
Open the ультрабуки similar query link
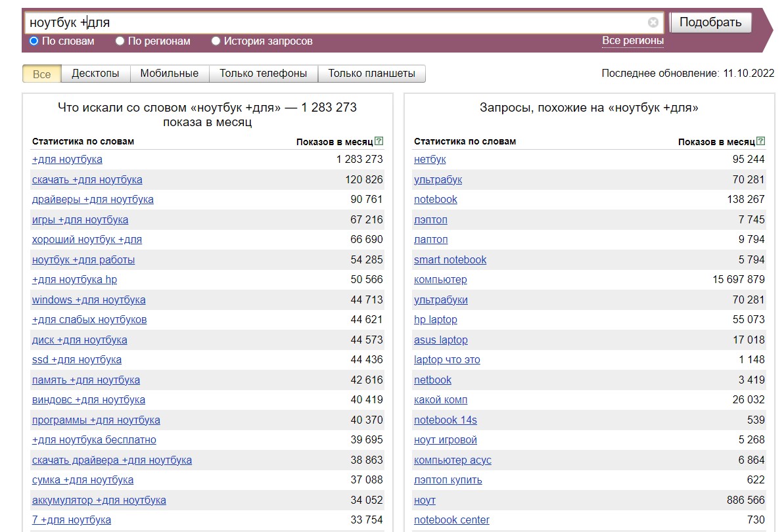(x=440, y=299)
